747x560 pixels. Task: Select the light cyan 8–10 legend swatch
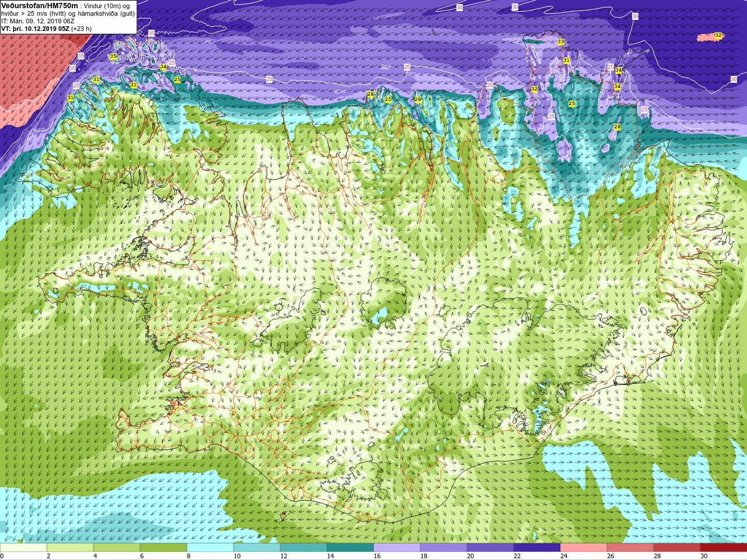coord(210,548)
